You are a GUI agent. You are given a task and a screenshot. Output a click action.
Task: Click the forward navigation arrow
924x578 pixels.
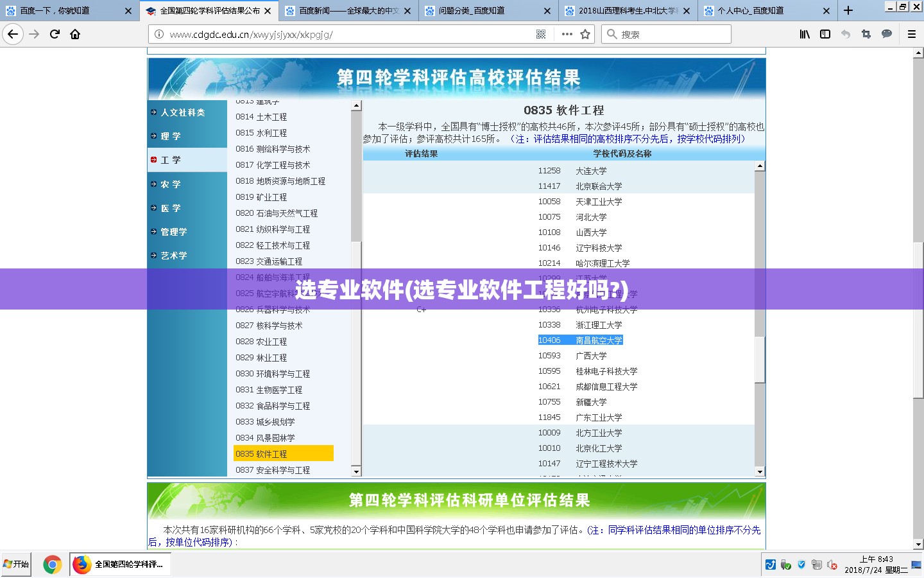pyautogui.click(x=35, y=34)
